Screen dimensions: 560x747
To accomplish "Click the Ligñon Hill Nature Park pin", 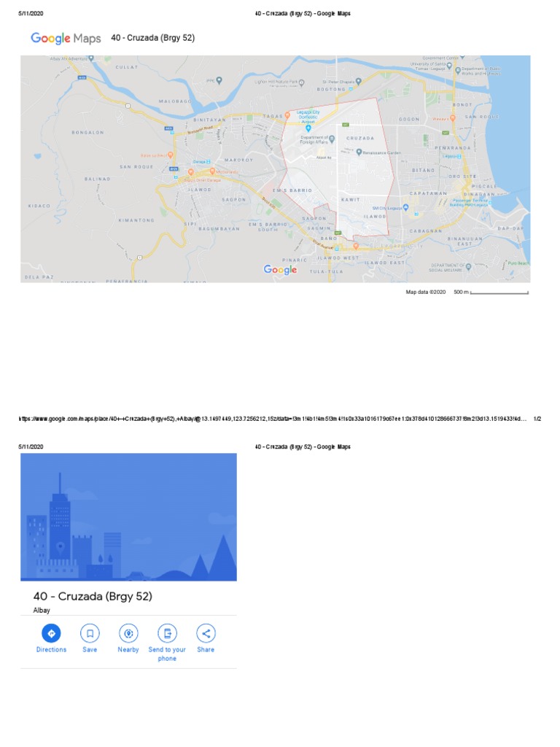I will [x=301, y=82].
